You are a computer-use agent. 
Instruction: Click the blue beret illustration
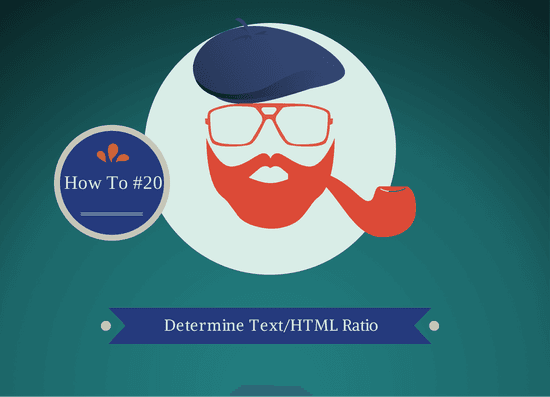(268, 61)
